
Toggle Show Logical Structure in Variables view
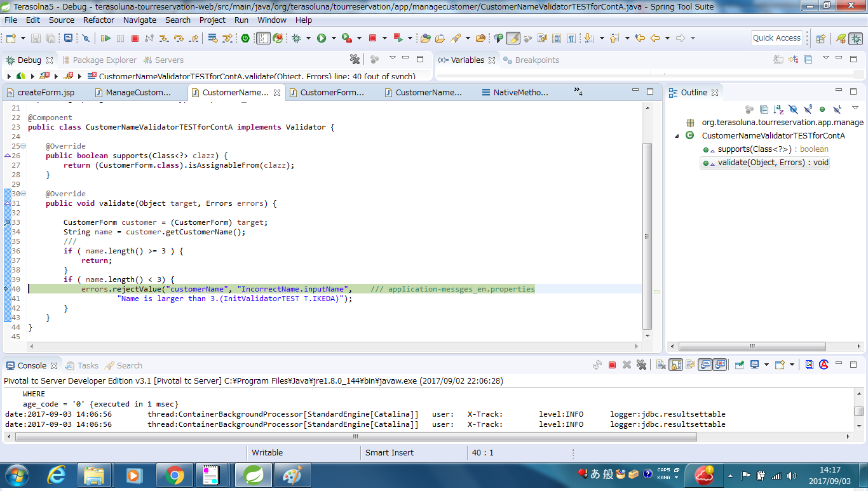793,60
